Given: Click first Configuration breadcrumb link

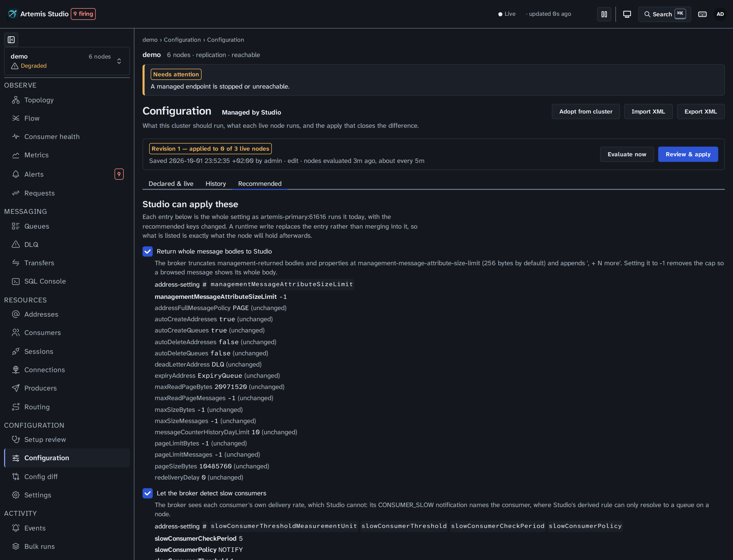Looking at the screenshot, I should point(182,40).
